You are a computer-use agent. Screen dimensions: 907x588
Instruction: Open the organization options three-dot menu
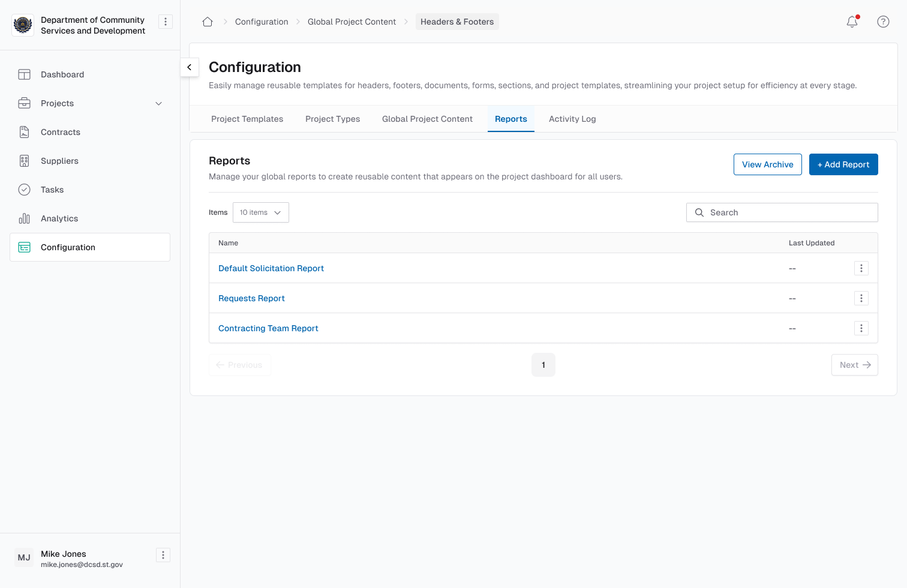coord(165,21)
